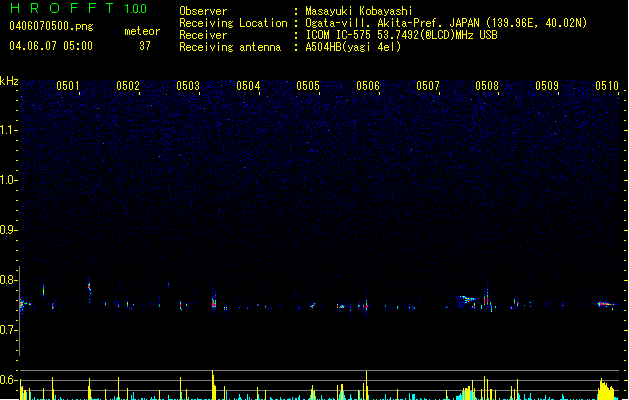Click the 0510 time marker
The height and width of the screenshot is (400, 629).
point(607,86)
